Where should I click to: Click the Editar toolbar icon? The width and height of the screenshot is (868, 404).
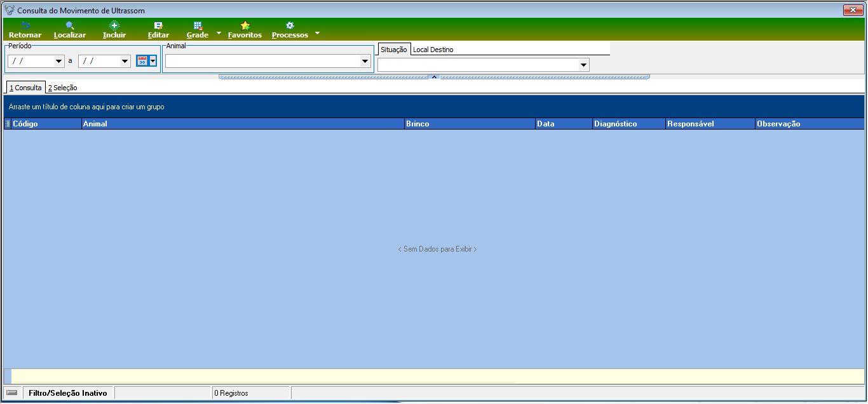158,25
